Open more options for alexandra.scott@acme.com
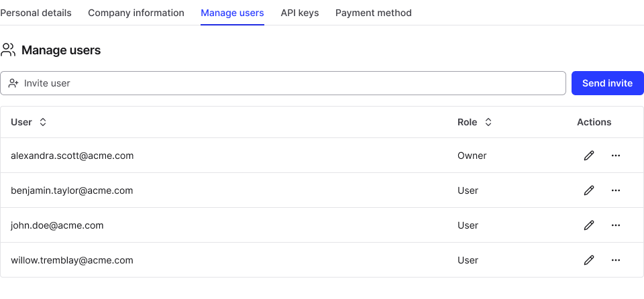Image resolution: width=644 pixels, height=299 pixels. click(616, 156)
